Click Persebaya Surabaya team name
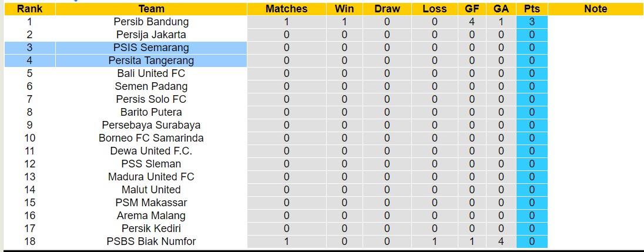The width and height of the screenshot is (644, 252). [x=151, y=125]
